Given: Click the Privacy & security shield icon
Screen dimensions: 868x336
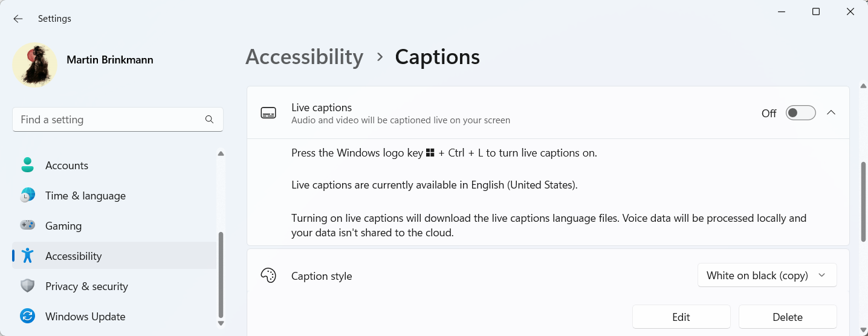Looking at the screenshot, I should (x=27, y=286).
